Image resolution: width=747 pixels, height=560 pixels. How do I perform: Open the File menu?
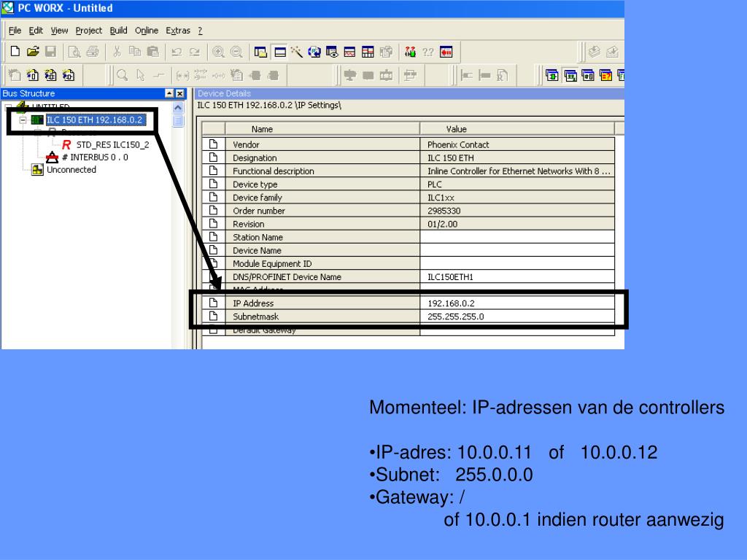point(15,31)
